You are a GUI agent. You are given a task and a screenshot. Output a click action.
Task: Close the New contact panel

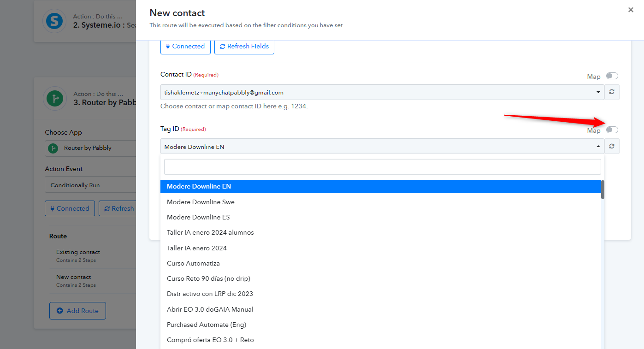[x=631, y=10]
